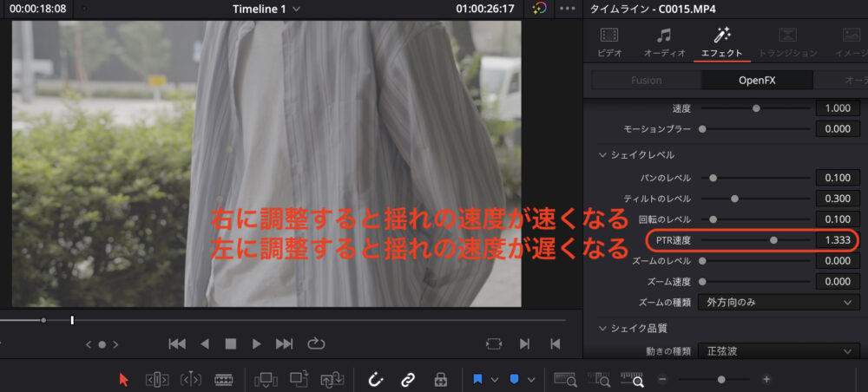Image resolution: width=868 pixels, height=392 pixels.
Task: Click the stop playback button
Action: (231, 343)
